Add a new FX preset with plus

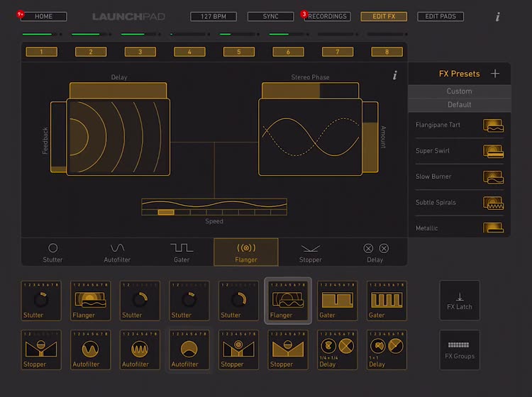tap(495, 74)
